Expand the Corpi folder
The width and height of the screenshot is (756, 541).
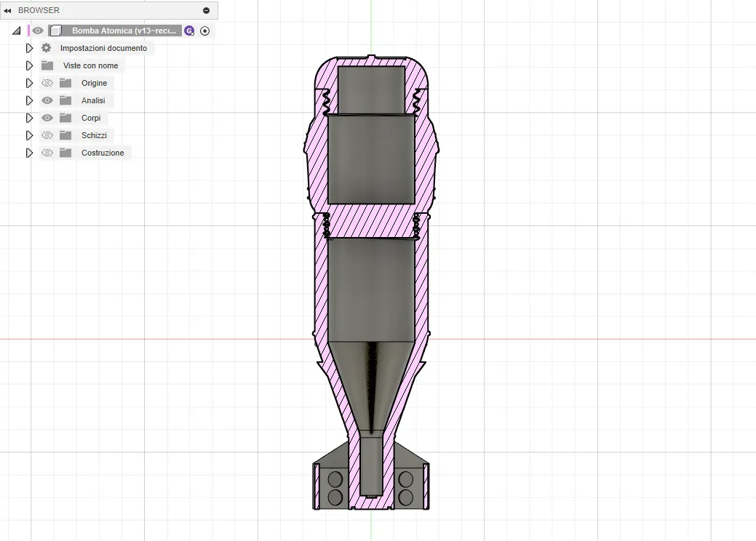tap(29, 118)
